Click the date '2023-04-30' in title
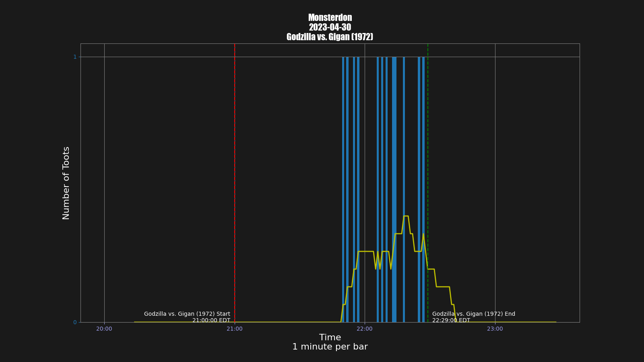Image resolution: width=644 pixels, height=362 pixels. coord(330,27)
